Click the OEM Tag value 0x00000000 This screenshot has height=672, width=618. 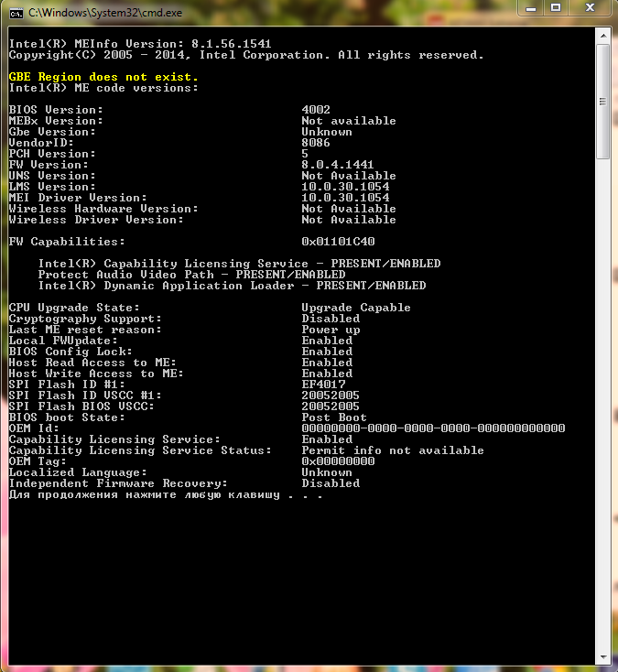[338, 461]
